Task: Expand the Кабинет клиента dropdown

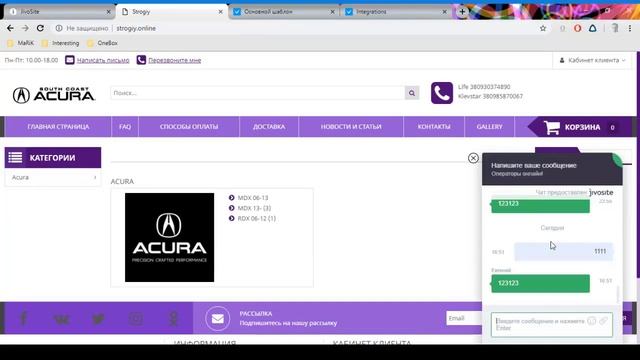Action: click(592, 60)
